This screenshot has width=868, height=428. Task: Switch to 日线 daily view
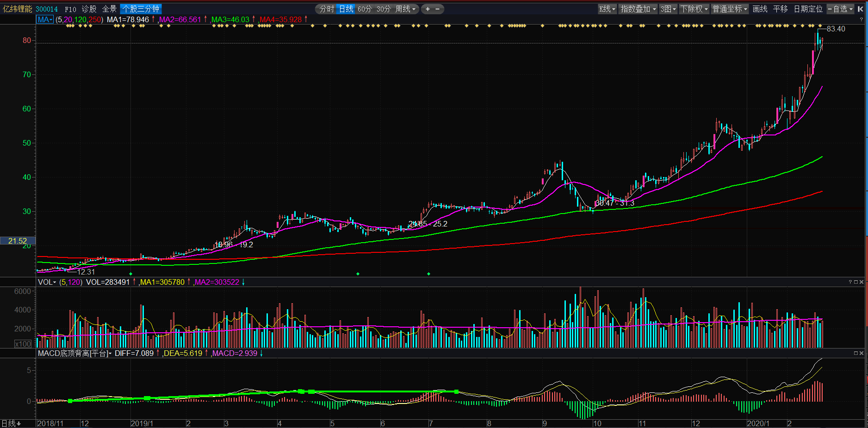tap(346, 9)
